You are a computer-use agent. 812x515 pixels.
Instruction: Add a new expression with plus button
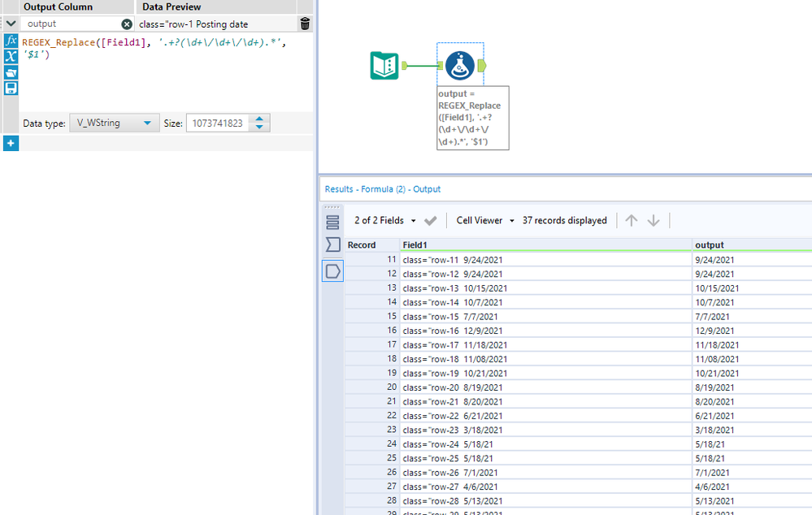coord(11,144)
